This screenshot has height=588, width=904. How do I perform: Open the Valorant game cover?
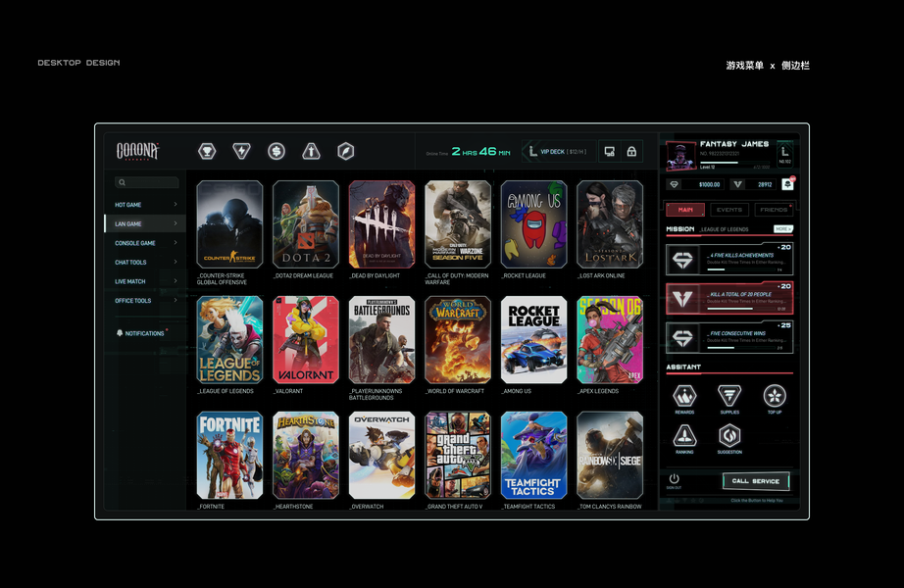pyautogui.click(x=306, y=339)
